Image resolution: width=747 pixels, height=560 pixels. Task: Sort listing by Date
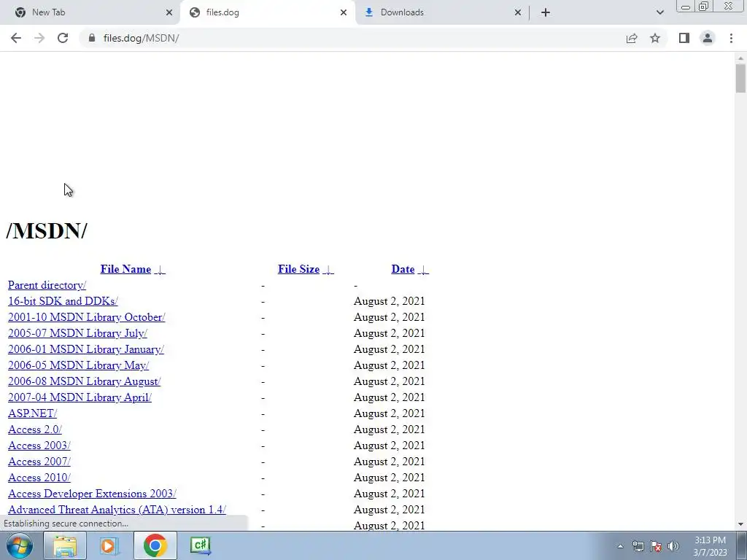[x=403, y=269]
